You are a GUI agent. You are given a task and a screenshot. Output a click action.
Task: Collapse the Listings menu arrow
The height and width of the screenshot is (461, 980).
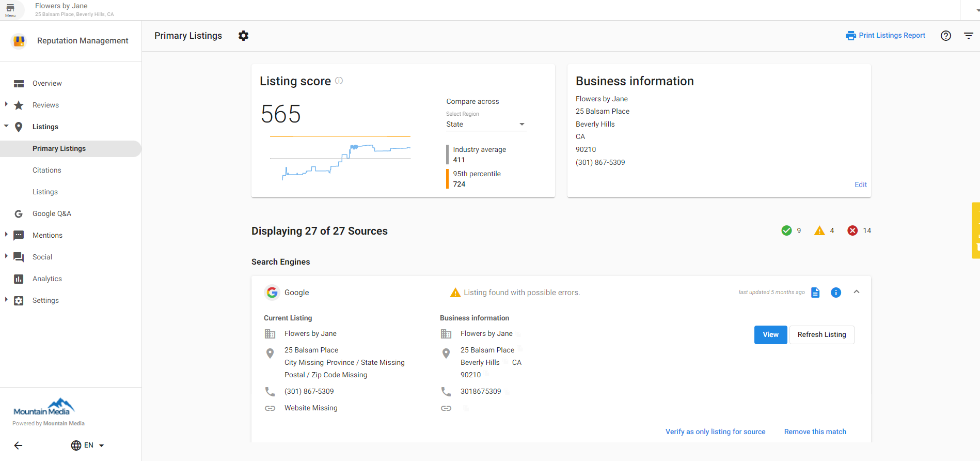click(6, 126)
